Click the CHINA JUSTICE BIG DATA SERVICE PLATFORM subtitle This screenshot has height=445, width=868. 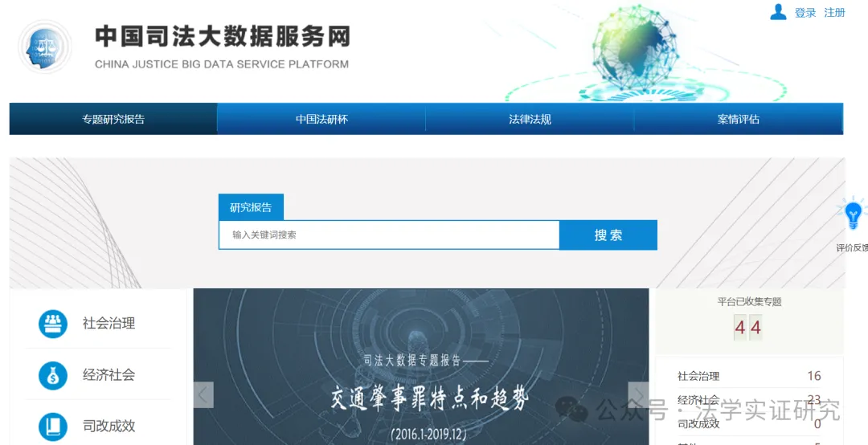pyautogui.click(x=222, y=64)
